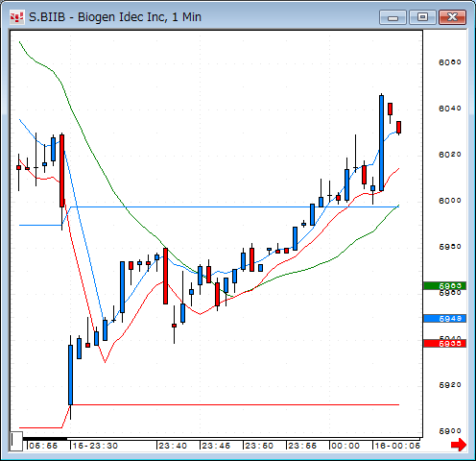Image resolution: width=476 pixels, height=461 pixels.
Task: Click the 5900 price axis label
Action: click(x=450, y=431)
